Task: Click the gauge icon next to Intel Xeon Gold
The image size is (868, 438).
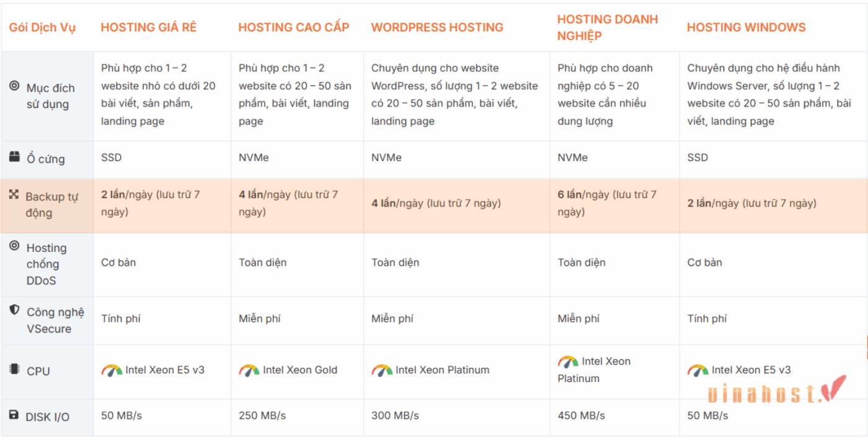Action: coord(249,370)
